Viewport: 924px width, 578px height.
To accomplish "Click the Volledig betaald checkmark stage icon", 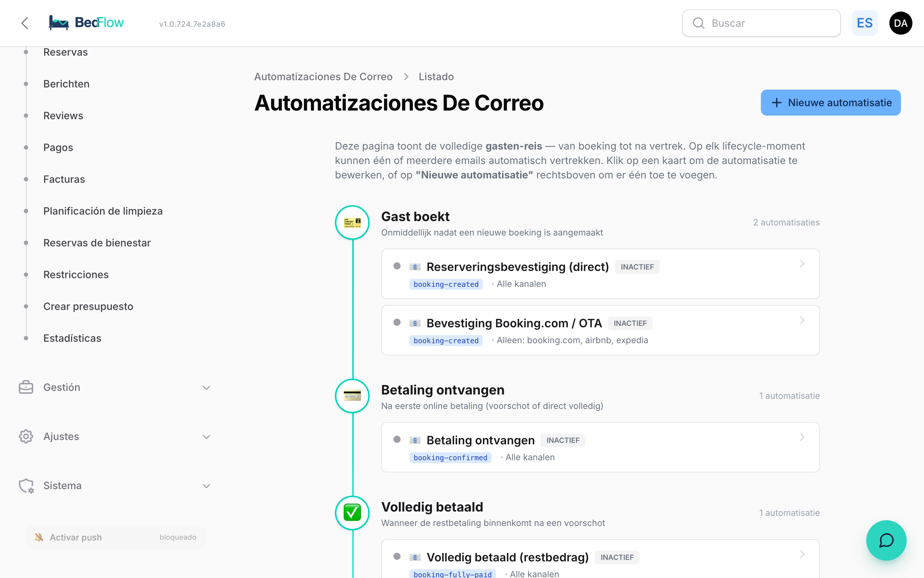I will click(x=352, y=513).
